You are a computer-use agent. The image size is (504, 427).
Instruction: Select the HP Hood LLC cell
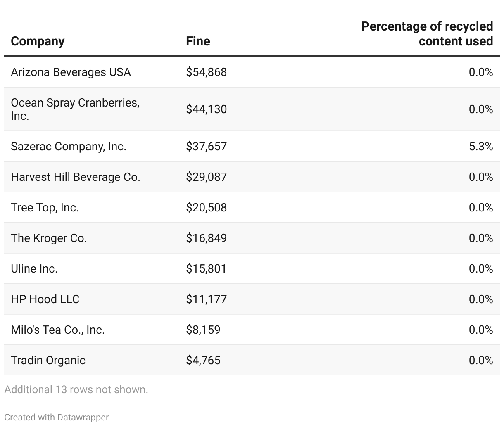45,299
